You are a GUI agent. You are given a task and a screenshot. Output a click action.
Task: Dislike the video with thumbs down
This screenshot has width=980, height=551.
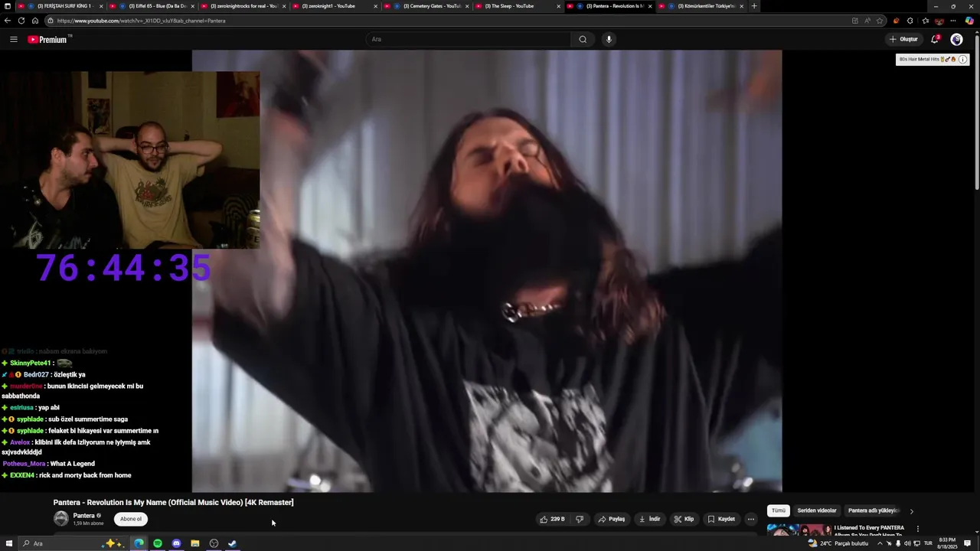(580, 519)
